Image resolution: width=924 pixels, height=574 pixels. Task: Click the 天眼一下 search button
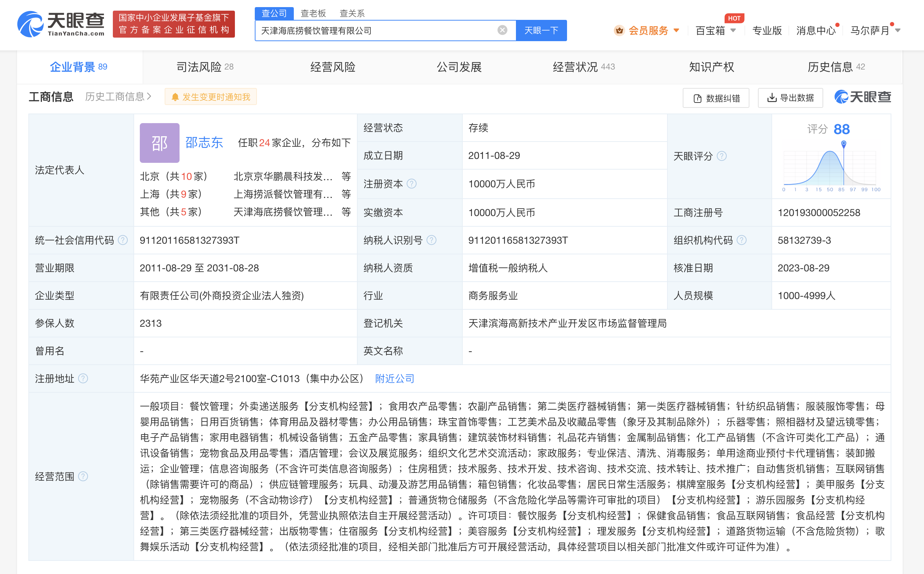[541, 31]
